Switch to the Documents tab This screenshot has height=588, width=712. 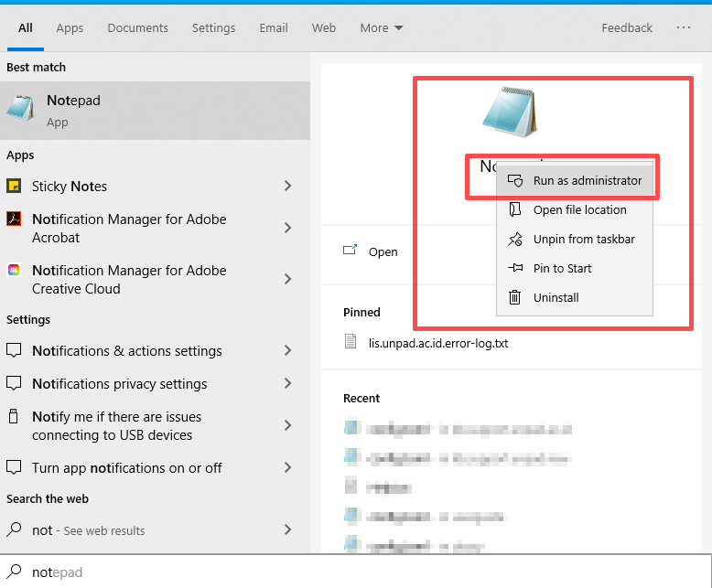[x=137, y=28]
